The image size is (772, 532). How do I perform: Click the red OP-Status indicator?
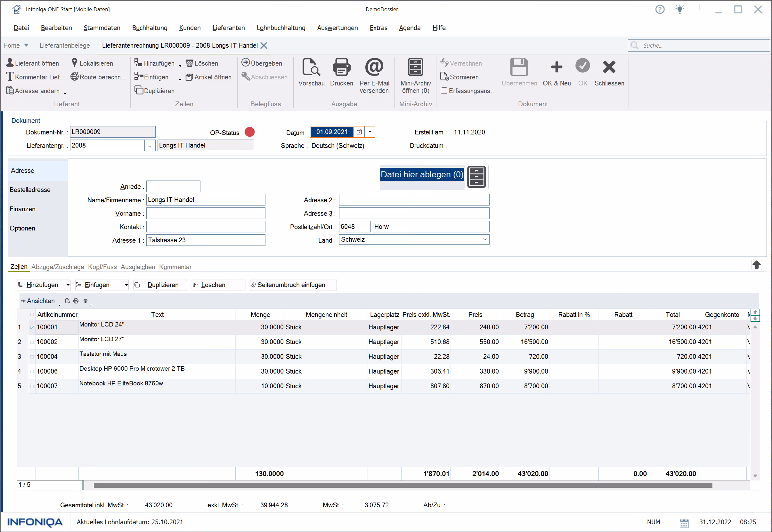[250, 132]
